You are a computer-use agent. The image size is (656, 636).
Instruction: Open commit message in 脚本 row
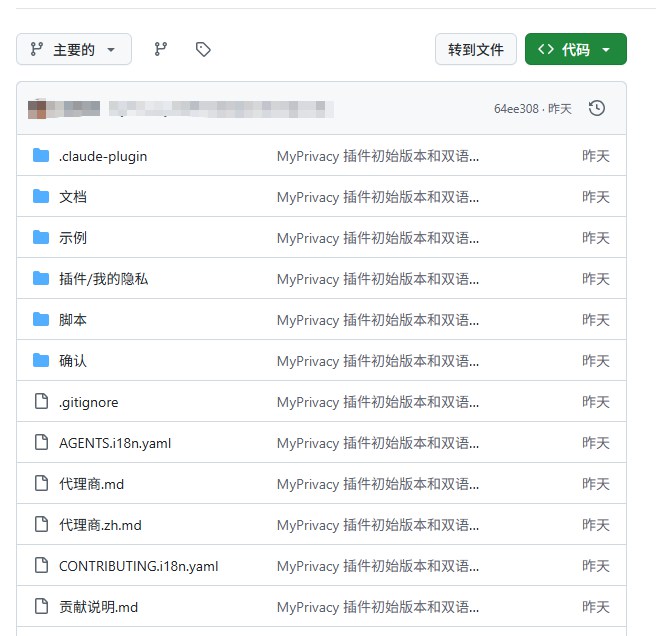378,320
